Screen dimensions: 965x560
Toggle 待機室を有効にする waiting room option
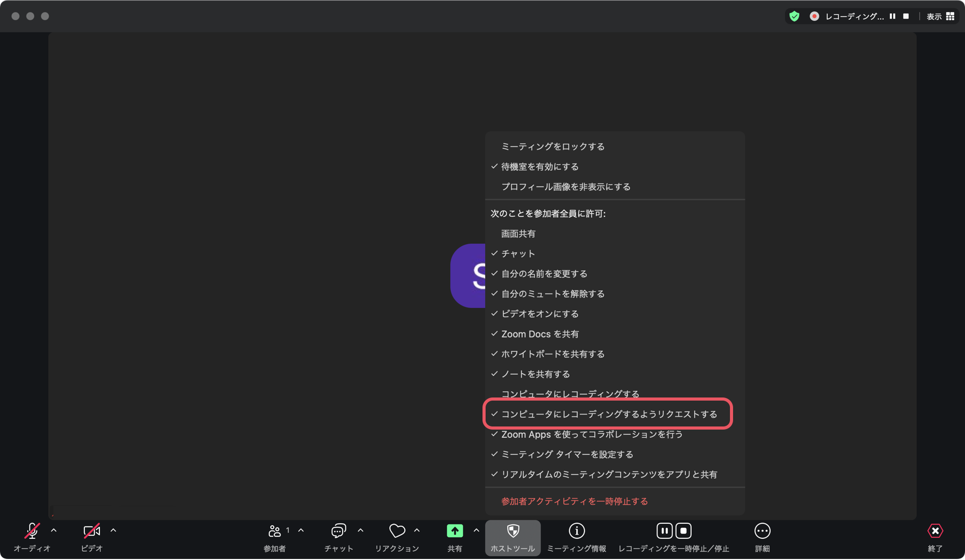point(615,167)
